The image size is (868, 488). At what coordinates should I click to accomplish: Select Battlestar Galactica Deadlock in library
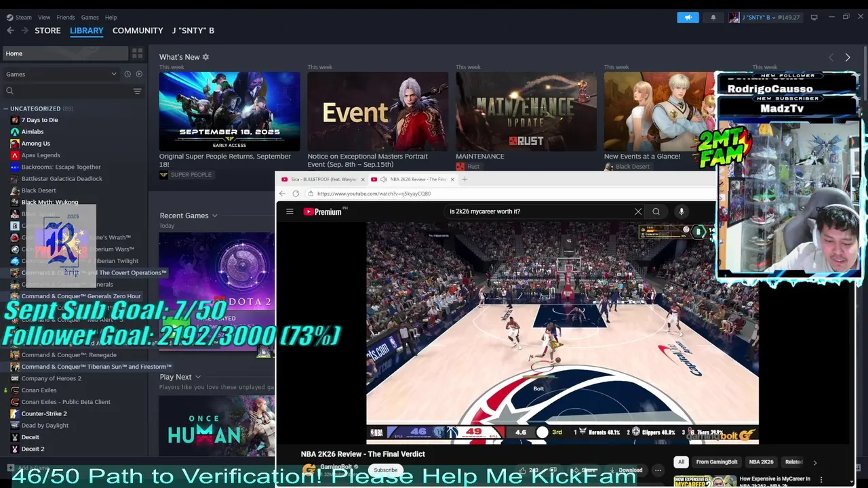tap(62, 179)
